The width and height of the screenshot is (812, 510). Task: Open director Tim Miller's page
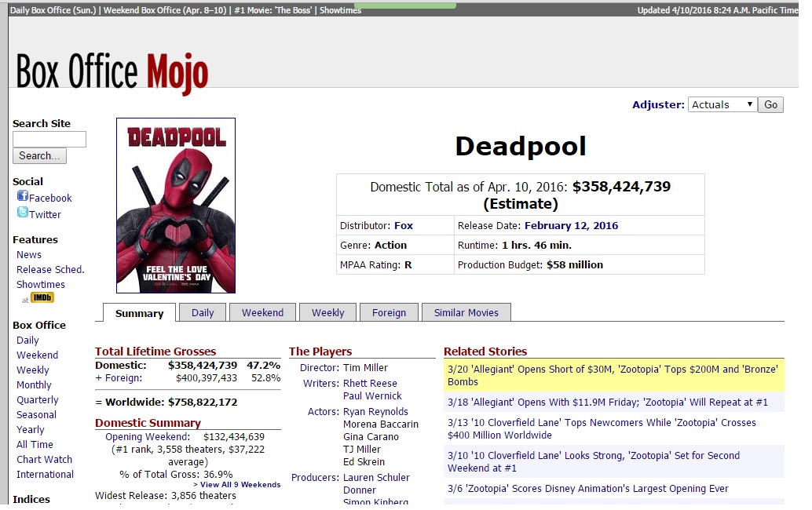[365, 368]
